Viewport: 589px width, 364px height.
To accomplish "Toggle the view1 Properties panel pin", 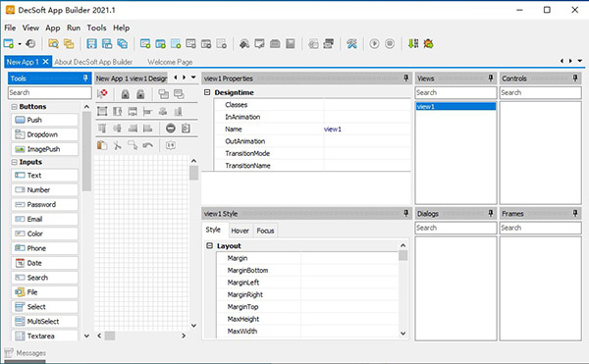I will [405, 78].
